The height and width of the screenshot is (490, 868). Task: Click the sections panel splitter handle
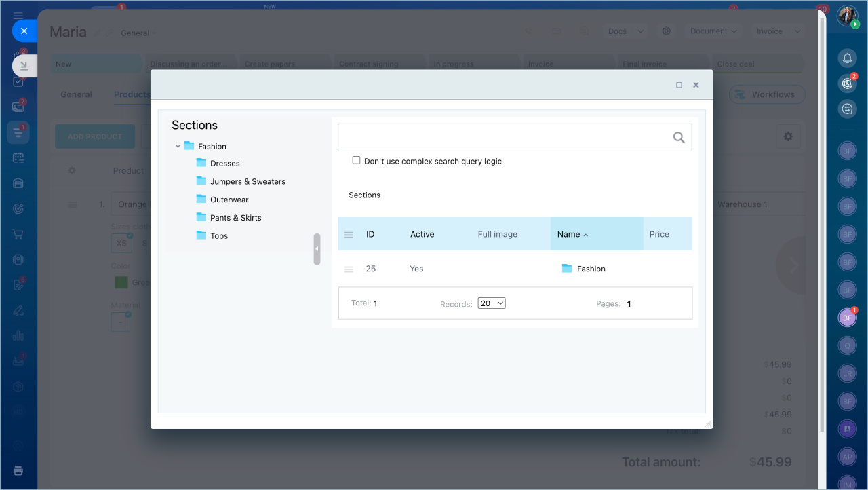317,249
